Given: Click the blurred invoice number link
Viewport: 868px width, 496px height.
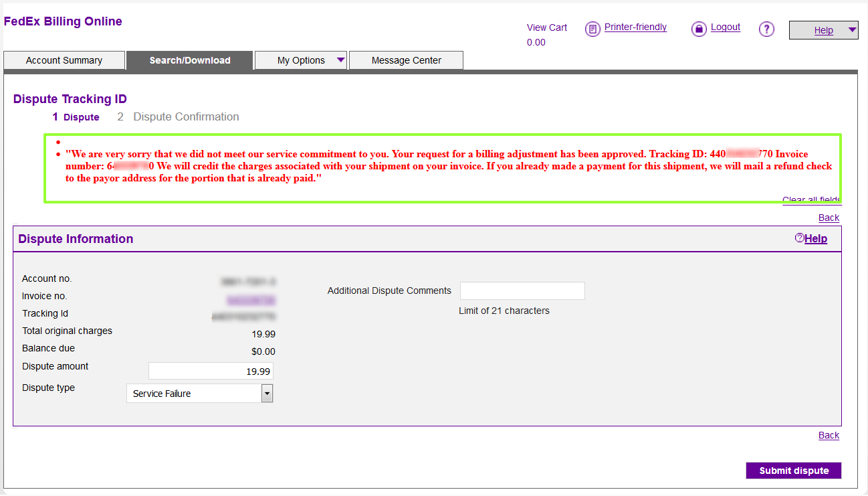Looking at the screenshot, I should tap(251, 300).
